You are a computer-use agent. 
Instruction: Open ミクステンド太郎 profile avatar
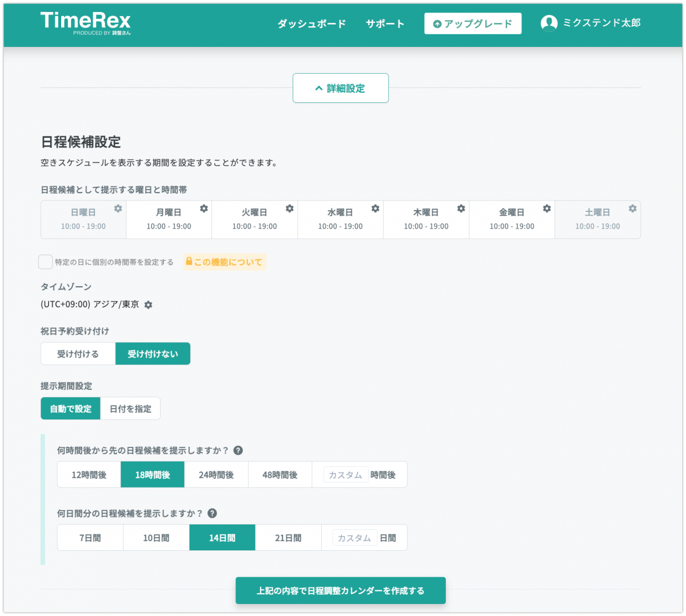tap(549, 23)
